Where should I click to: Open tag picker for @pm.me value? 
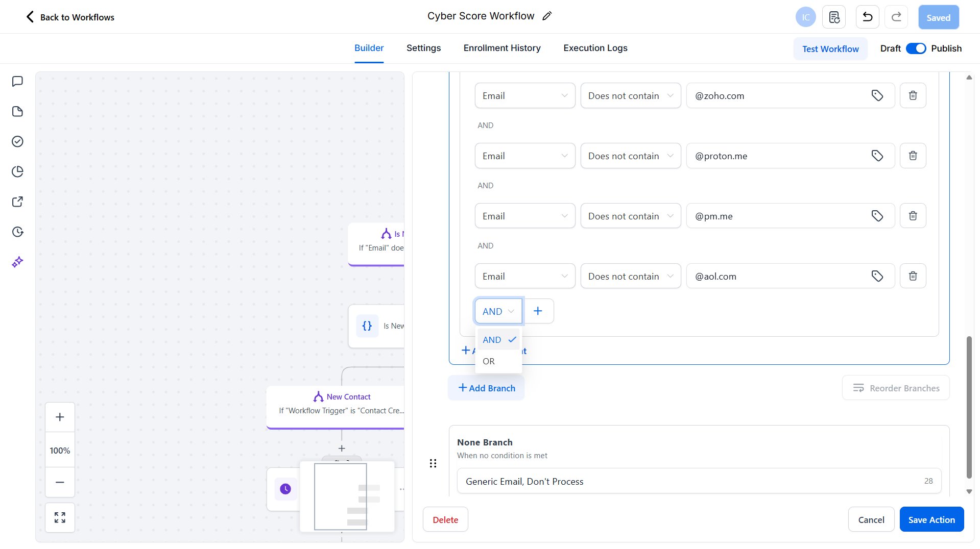pos(877,216)
